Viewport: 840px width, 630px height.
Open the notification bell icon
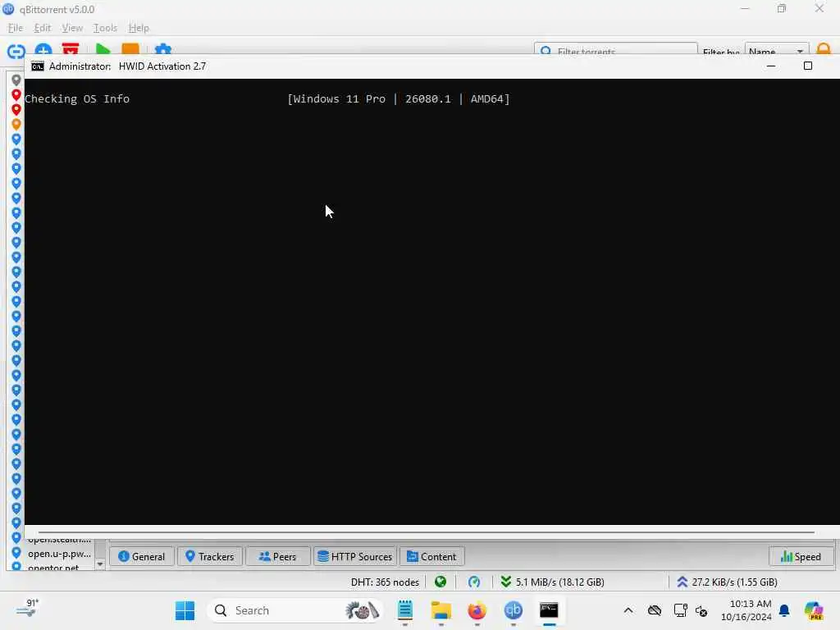784,610
